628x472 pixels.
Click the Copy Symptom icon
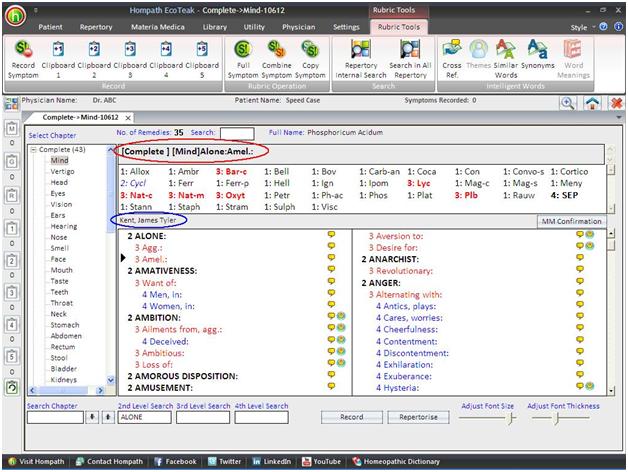point(310,49)
